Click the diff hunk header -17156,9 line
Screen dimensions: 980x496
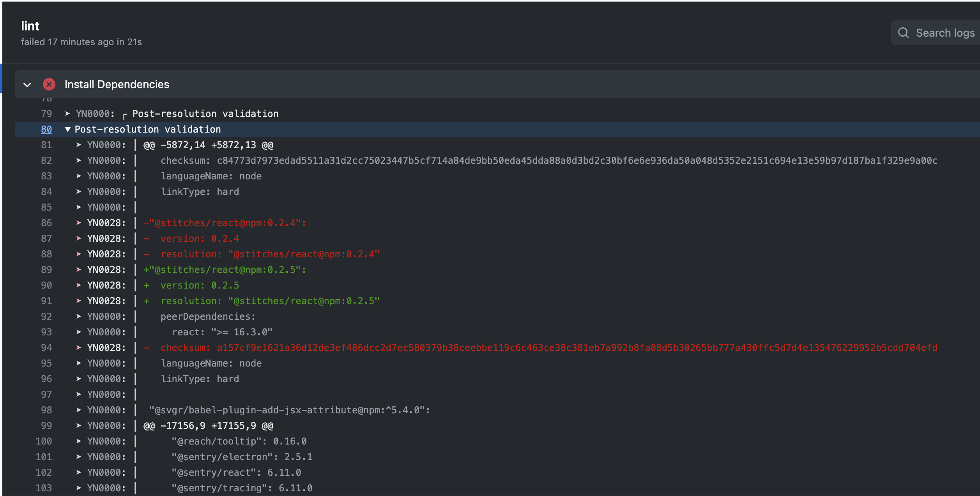(x=208, y=425)
